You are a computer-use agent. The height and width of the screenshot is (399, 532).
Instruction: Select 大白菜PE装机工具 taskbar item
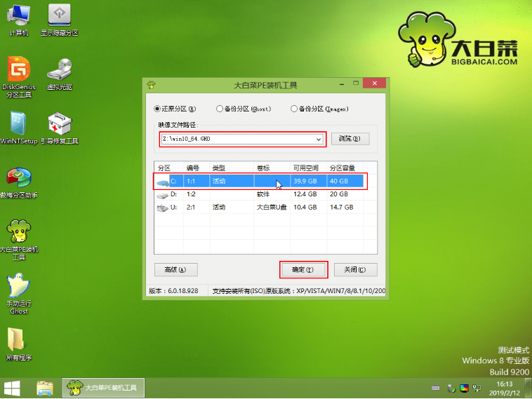(103, 388)
